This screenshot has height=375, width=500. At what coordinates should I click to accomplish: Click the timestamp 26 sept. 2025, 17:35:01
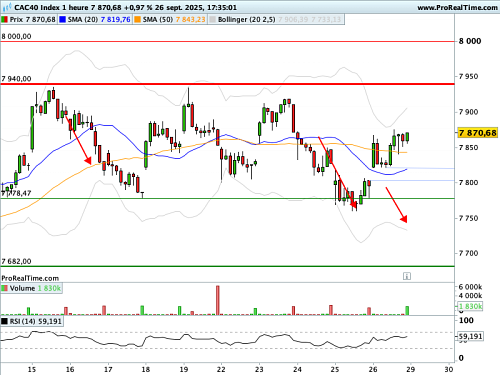tap(196, 7)
